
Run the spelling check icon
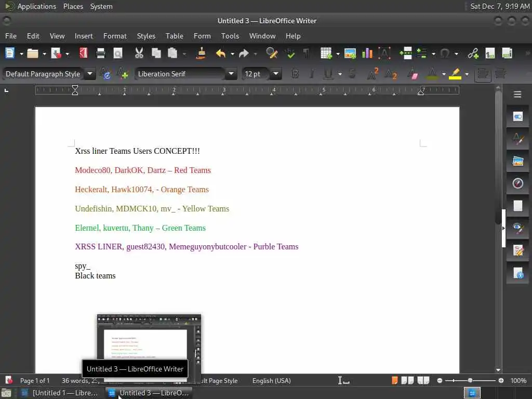point(290,54)
